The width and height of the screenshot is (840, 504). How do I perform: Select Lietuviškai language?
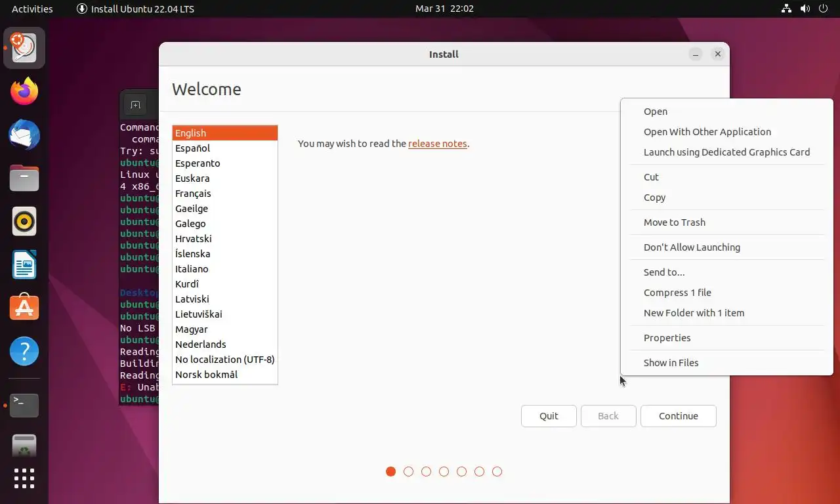click(x=225, y=314)
